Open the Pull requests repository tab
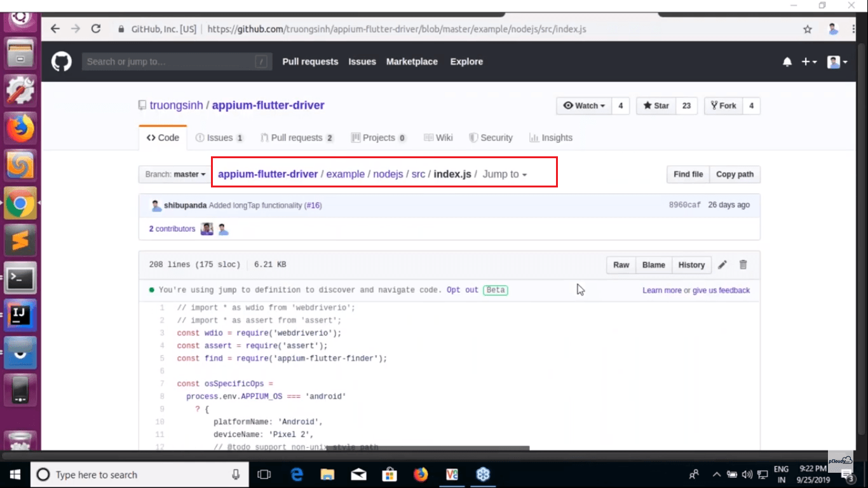Viewport: 868px width, 488px height. 297,138
